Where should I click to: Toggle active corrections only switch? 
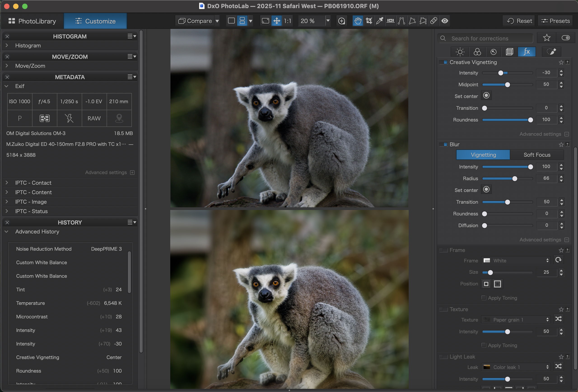click(x=566, y=38)
